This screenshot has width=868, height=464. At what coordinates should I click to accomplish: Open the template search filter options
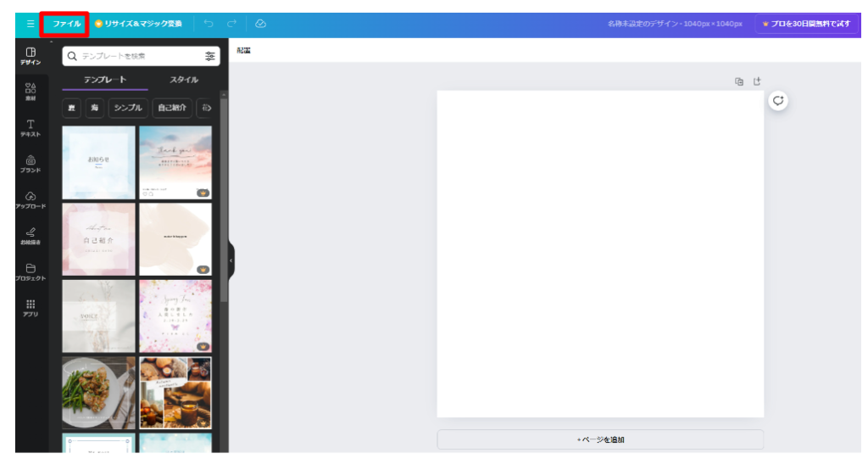pos(210,56)
